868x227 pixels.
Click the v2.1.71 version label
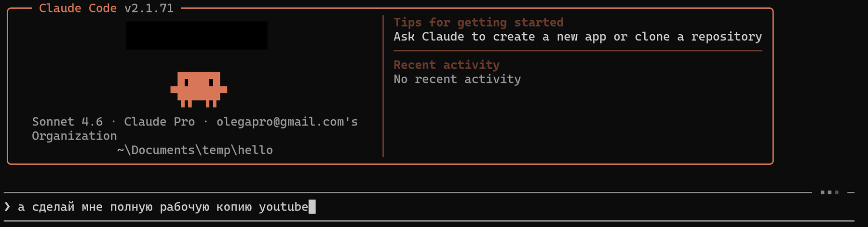(x=149, y=8)
